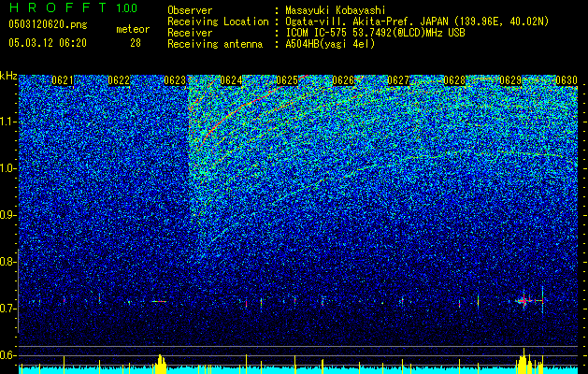The image size is (588, 374).
Task: Click the 0623 time marker
Action: pos(175,80)
